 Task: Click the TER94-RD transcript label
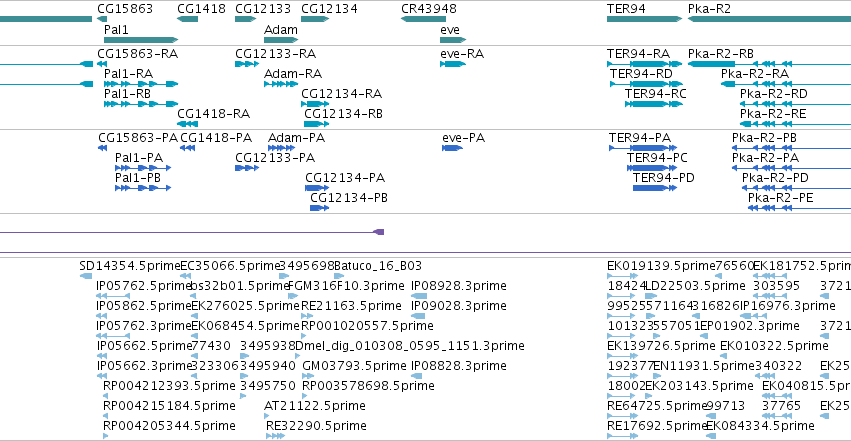coord(641,74)
